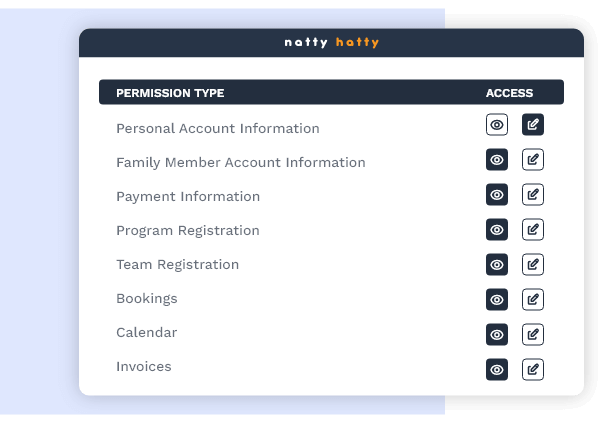Click the natty hatty logo
613x424 pixels.
coord(331,43)
